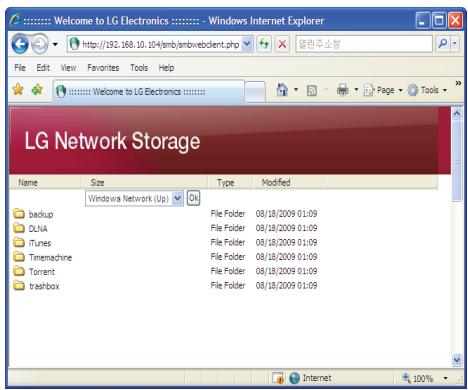Click the Print icon
This screenshot has height=390, width=468.
(342, 90)
